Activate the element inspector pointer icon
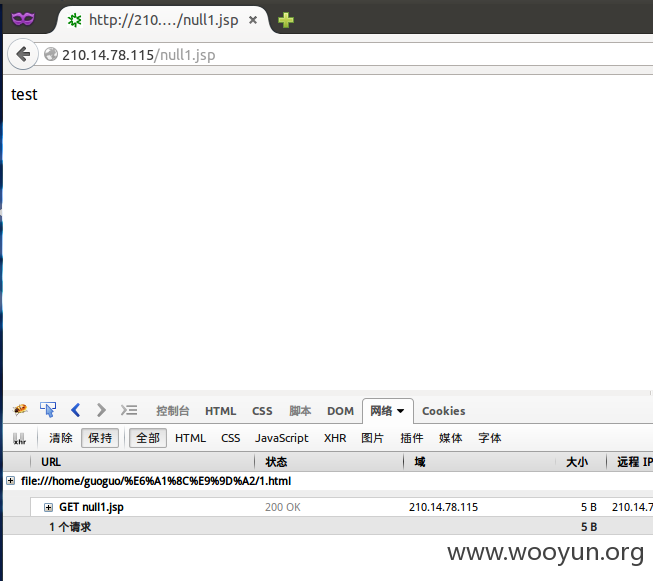The height and width of the screenshot is (581, 653). [48, 410]
